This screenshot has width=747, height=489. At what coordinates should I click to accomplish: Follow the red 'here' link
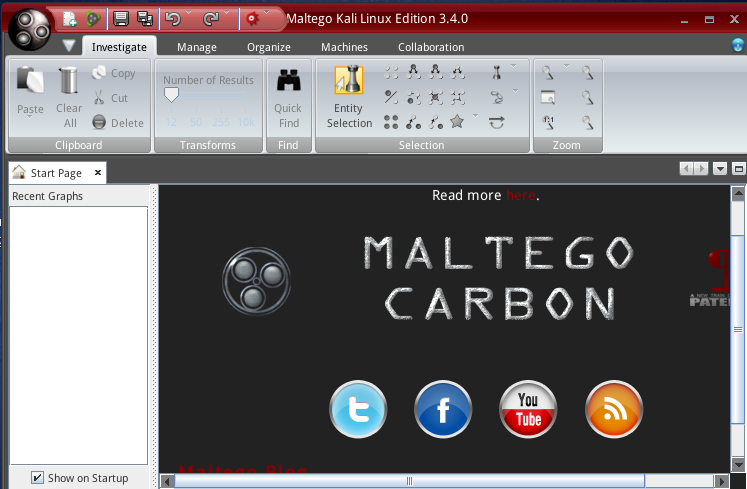(521, 195)
